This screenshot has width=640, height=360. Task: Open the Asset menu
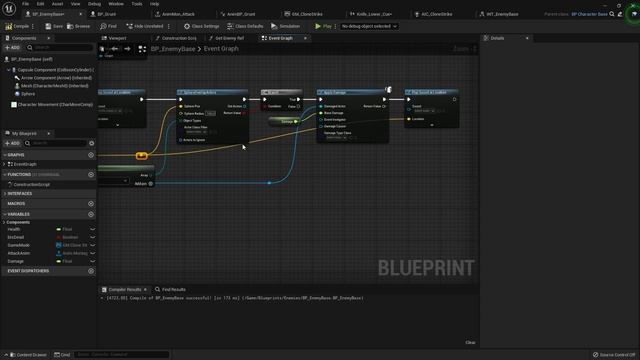tap(58, 4)
